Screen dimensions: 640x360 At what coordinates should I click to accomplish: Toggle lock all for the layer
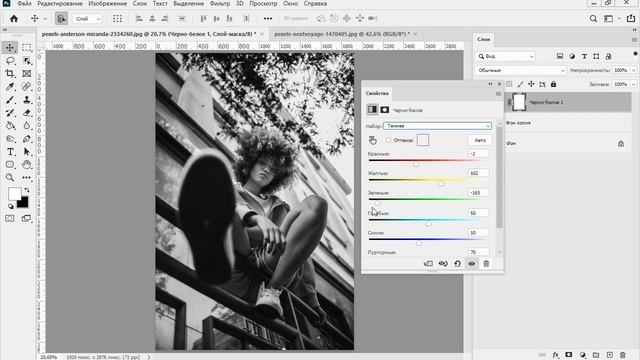(553, 84)
